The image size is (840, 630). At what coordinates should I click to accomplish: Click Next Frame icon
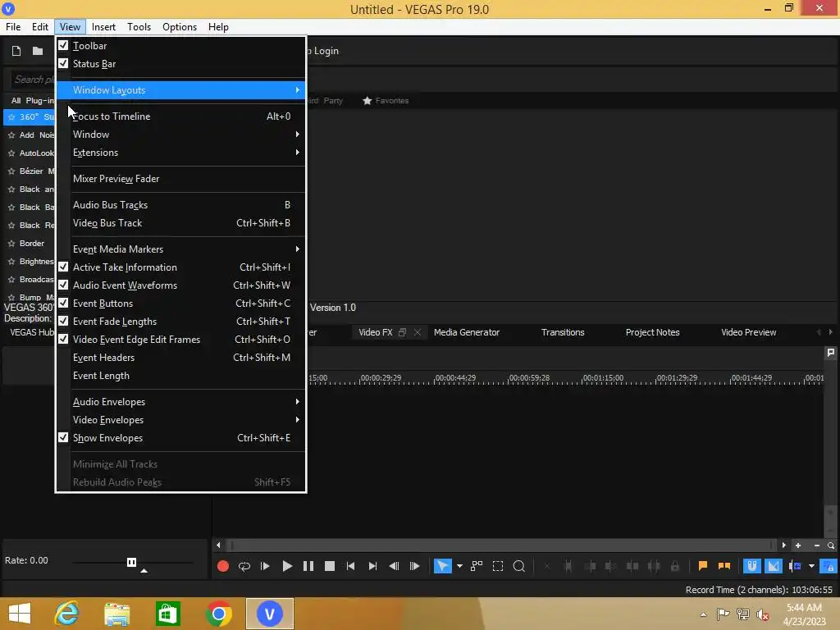click(x=414, y=566)
